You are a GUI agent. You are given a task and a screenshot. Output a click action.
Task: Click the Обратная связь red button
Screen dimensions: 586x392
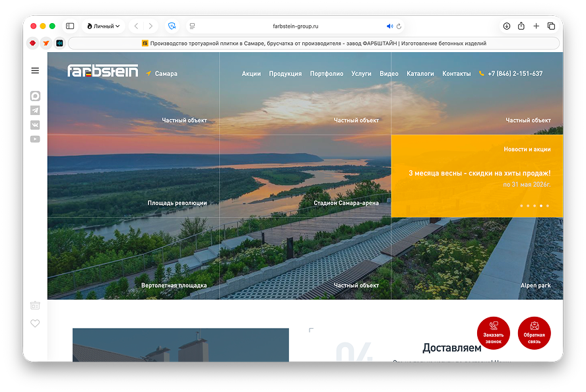coord(534,333)
